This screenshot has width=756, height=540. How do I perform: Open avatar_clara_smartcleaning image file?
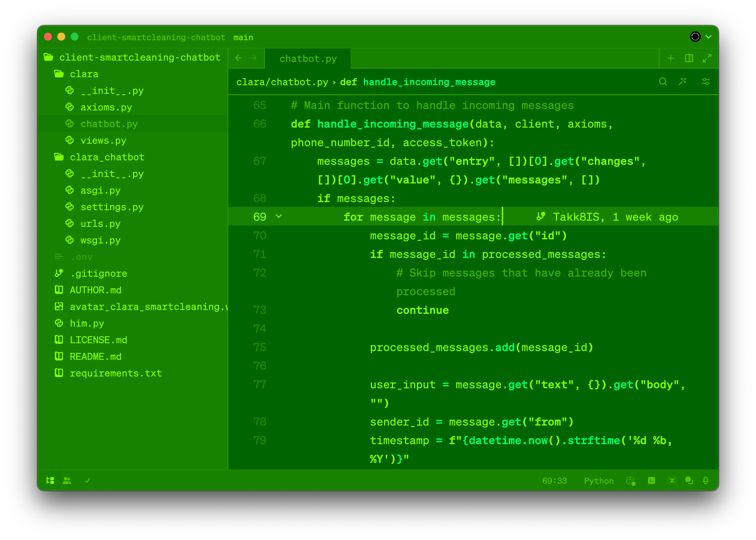(133, 307)
